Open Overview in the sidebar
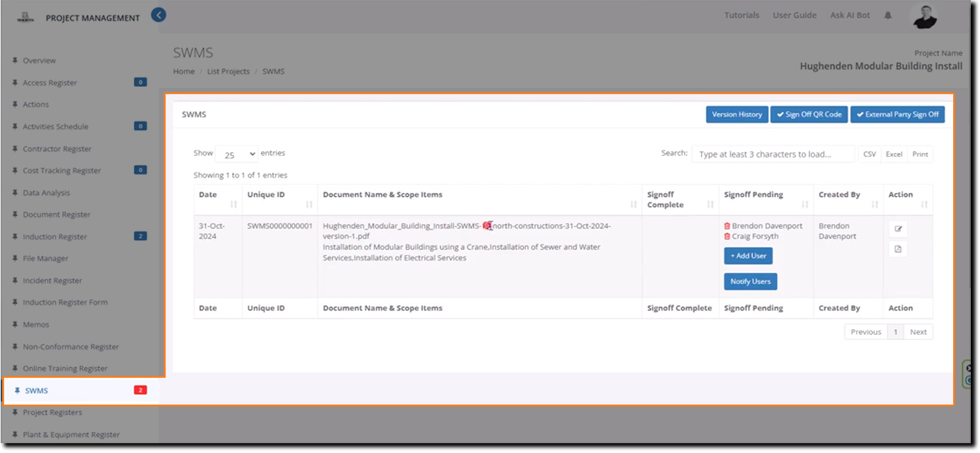The width and height of the screenshot is (980, 453). (x=39, y=61)
